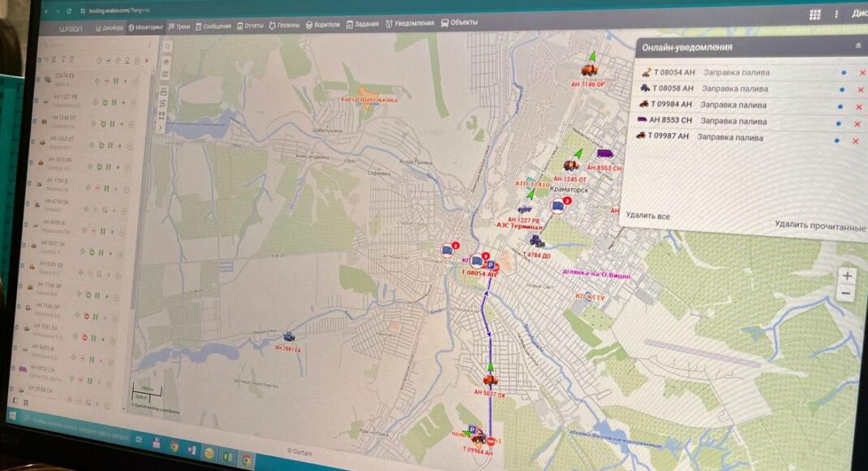The width and height of the screenshot is (868, 471).
Task: Click Удалить все link
Action: (x=647, y=215)
